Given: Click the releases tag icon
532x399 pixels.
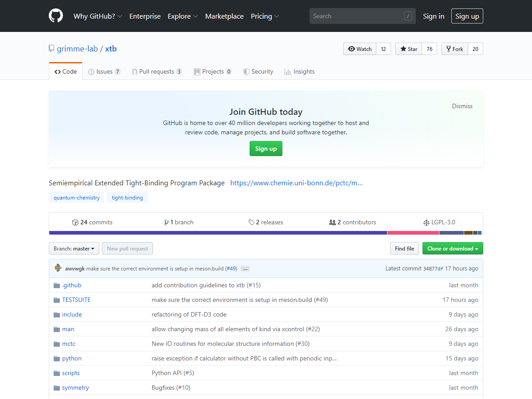Looking at the screenshot, I should [x=251, y=223].
